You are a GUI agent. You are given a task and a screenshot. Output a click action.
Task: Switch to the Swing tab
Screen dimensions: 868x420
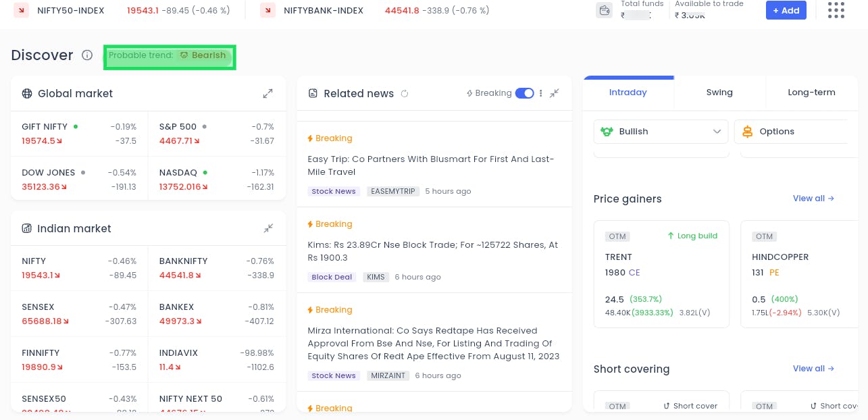click(719, 93)
